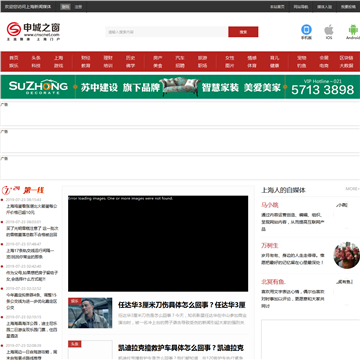Open 媒体入驻 in the top bar
360x360 pixels.
tap(324, 7)
